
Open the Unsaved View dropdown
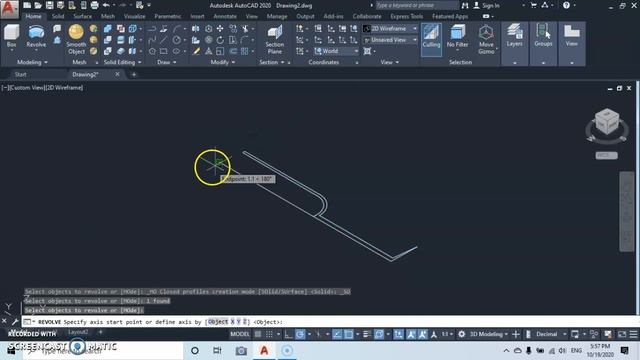(390, 40)
